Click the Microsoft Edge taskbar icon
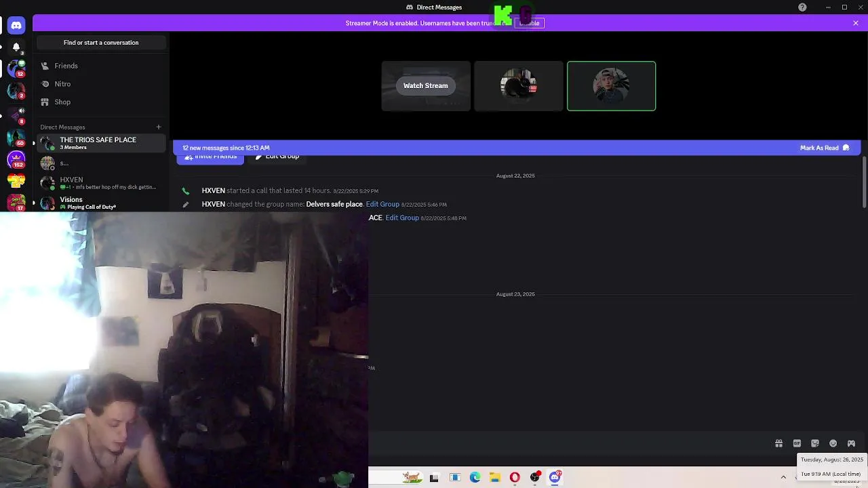The height and width of the screenshot is (488, 868). pyautogui.click(x=475, y=477)
